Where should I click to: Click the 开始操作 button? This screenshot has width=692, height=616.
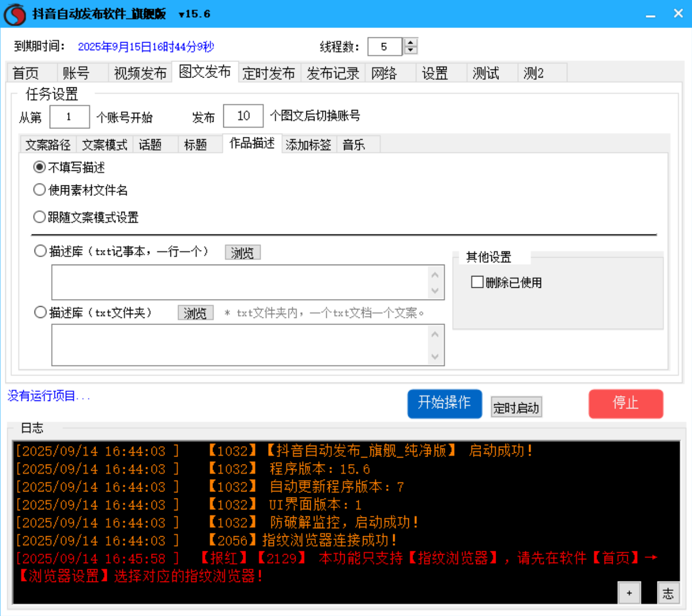(444, 404)
